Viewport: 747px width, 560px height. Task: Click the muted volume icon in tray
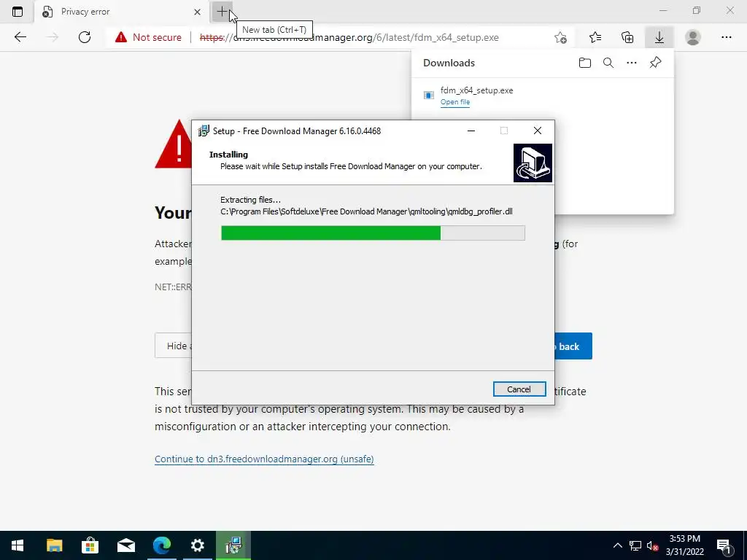[652, 545]
